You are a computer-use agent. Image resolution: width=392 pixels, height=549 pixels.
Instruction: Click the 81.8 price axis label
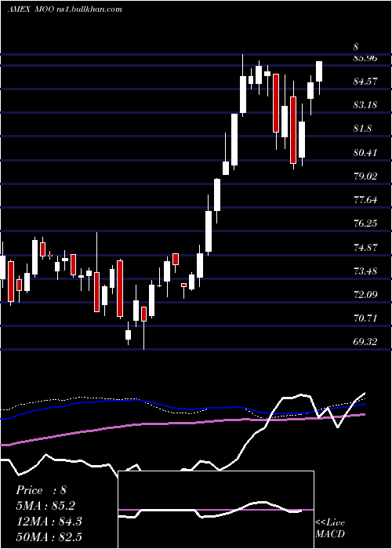362,129
